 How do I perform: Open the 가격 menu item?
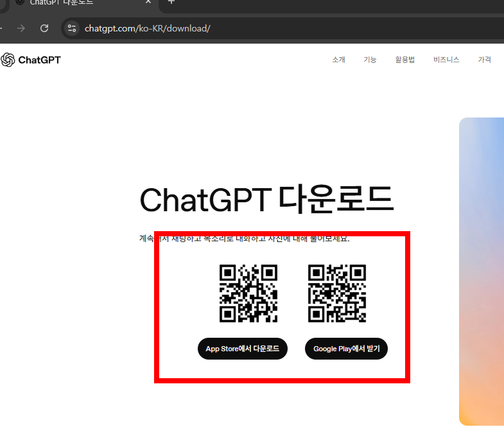point(484,60)
